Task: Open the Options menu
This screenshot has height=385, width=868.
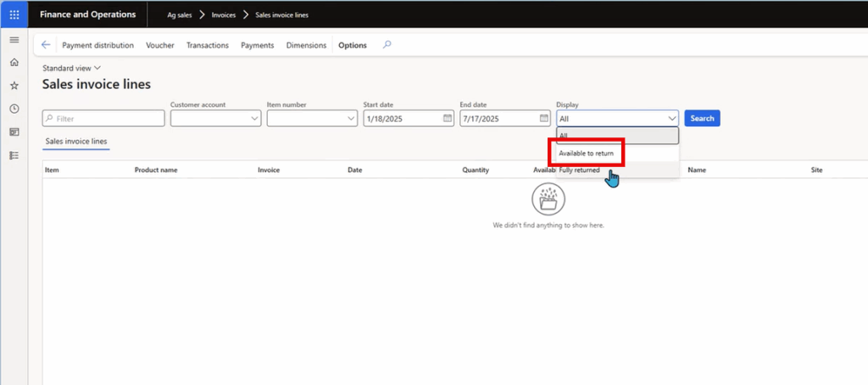Action: [353, 46]
